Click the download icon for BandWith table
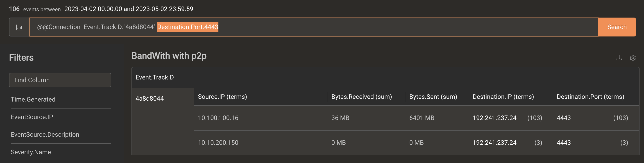 point(619,58)
